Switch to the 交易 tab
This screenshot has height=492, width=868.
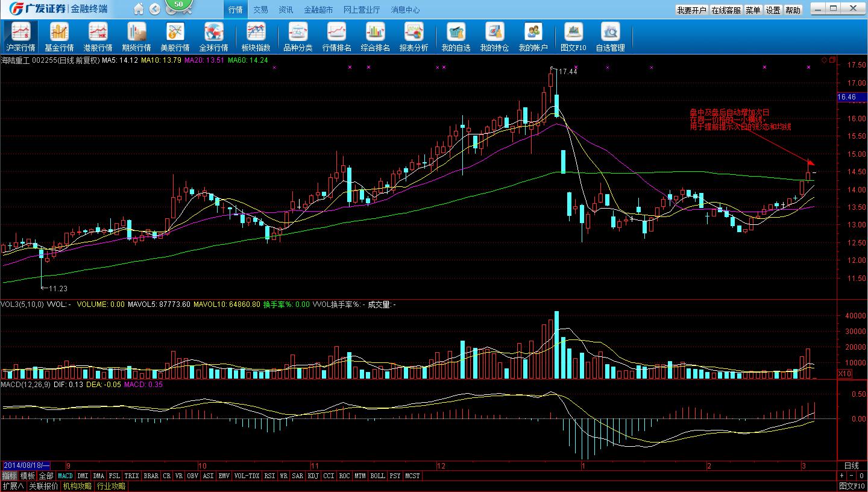coord(260,10)
